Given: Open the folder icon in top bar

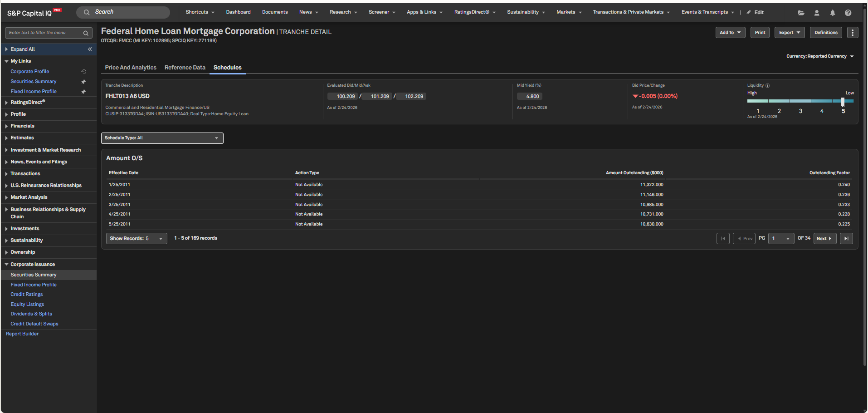Looking at the screenshot, I should (x=801, y=13).
